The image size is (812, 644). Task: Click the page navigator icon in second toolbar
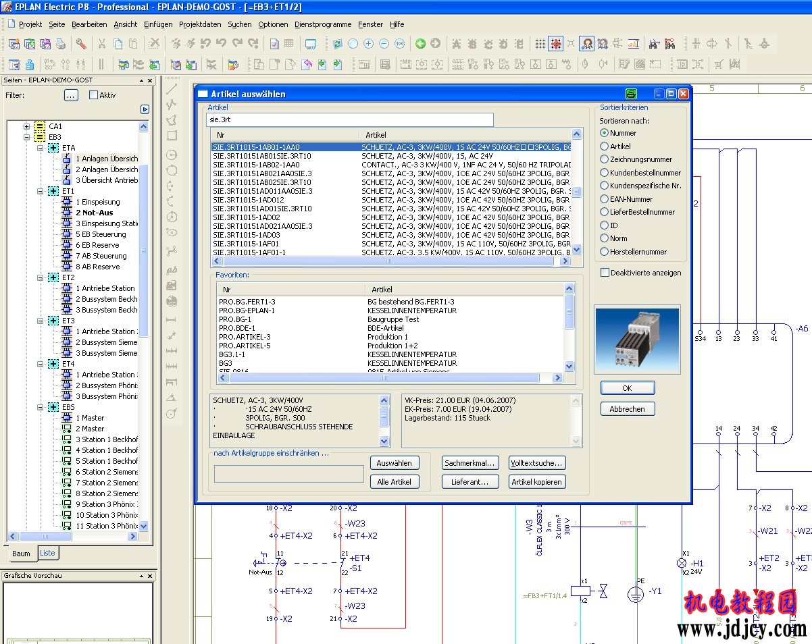[14, 65]
